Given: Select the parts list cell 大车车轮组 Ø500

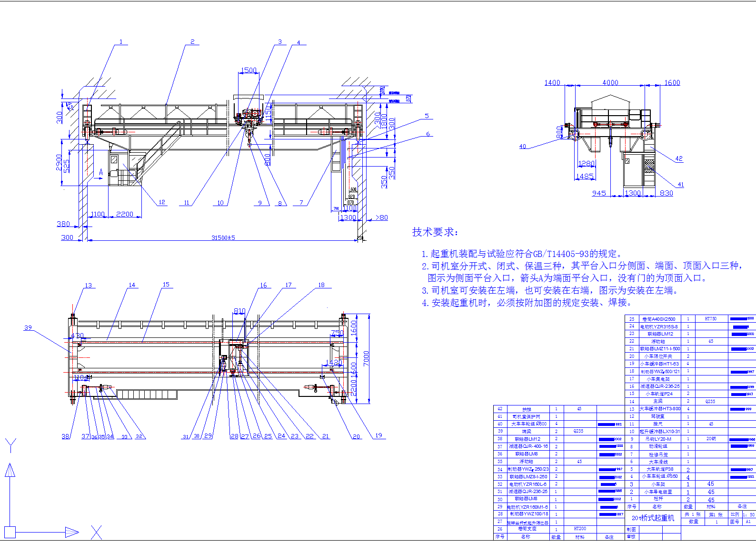Looking at the screenshot, I should pos(528,424).
